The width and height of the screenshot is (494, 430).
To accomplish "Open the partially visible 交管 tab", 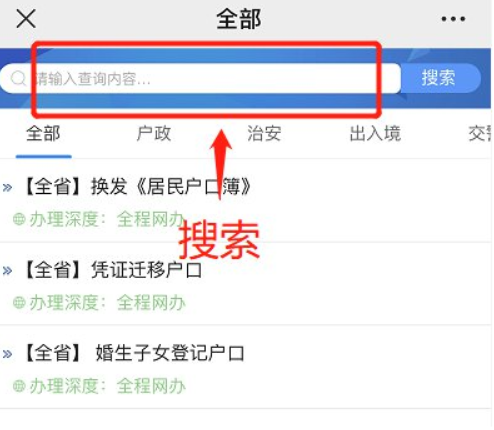I will click(480, 133).
